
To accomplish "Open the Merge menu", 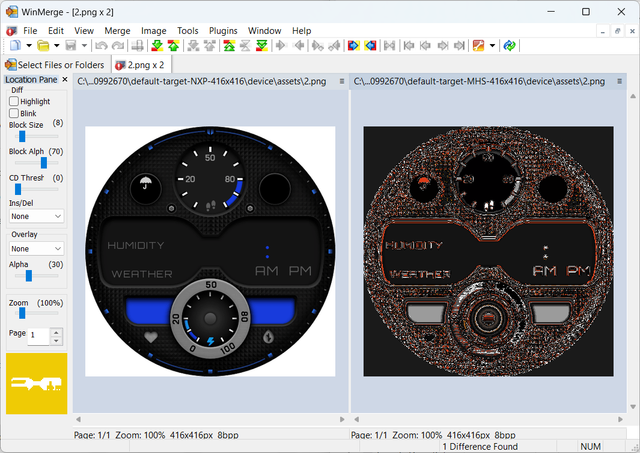I will (117, 31).
